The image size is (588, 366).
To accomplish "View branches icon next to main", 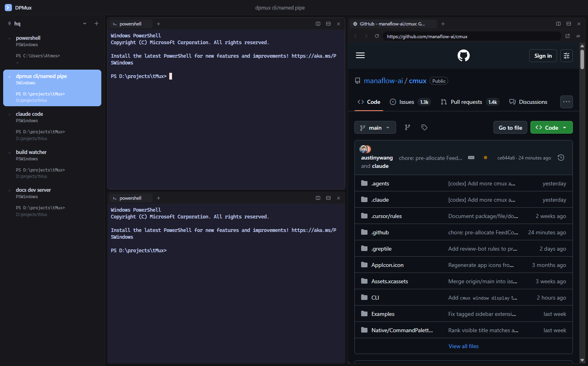I will (407, 127).
